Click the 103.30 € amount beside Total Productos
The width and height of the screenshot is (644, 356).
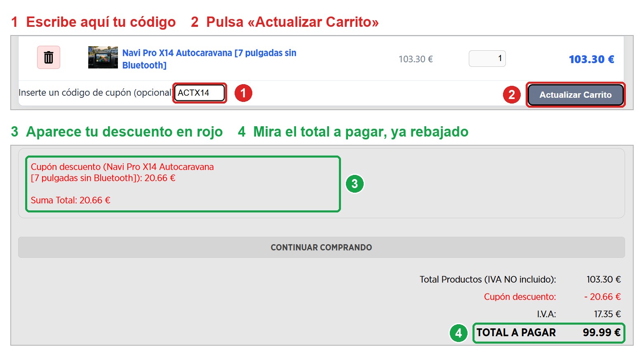tap(604, 280)
